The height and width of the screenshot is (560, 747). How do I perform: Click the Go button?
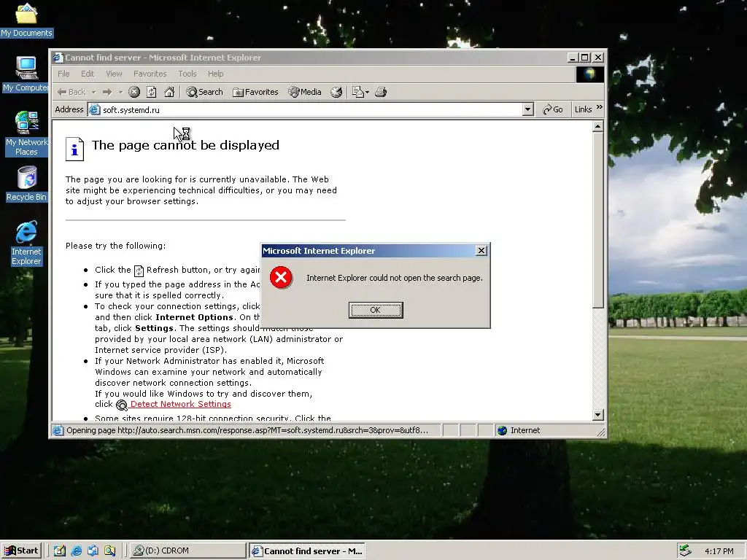point(553,109)
